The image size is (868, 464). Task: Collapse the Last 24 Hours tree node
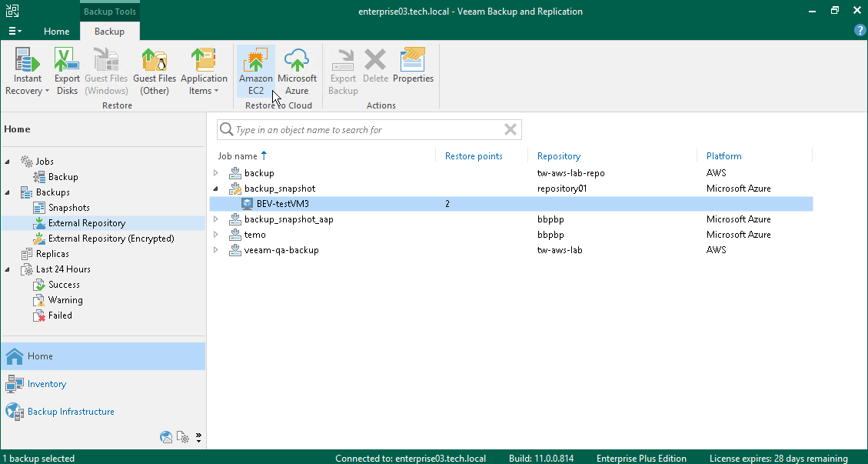7,269
